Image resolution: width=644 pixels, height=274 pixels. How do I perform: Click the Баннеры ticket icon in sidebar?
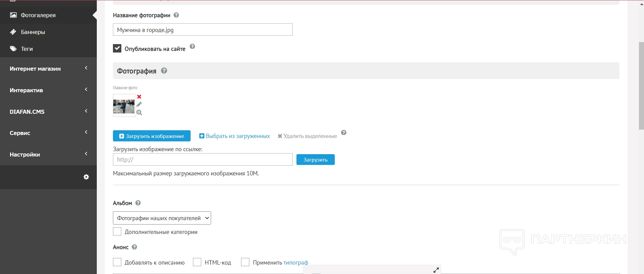click(13, 32)
